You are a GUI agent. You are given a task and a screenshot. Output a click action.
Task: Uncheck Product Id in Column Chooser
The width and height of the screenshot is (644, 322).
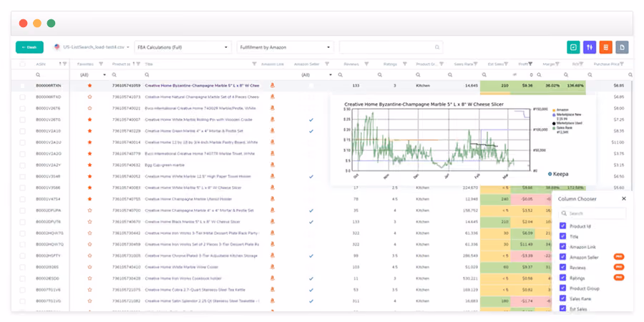[562, 226]
